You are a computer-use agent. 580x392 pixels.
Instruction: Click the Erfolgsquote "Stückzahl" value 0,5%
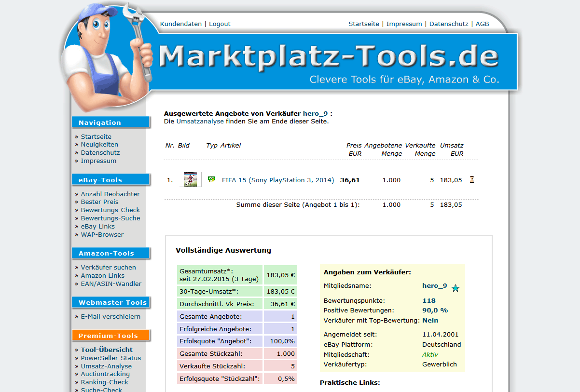point(286,379)
